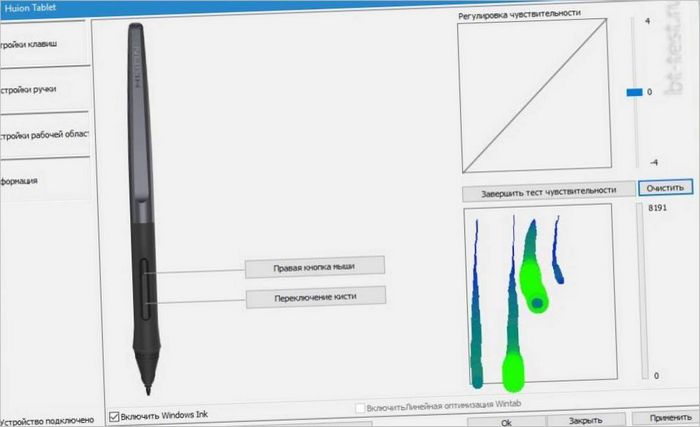The image size is (700, 427).
Task: Click the Очистить button
Action: pos(665,188)
